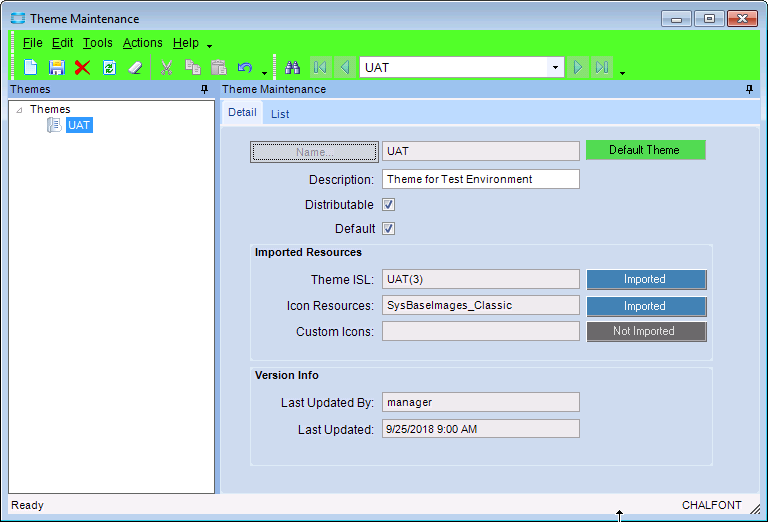Go to the previous record
This screenshot has width=768, height=522.
pos(345,67)
